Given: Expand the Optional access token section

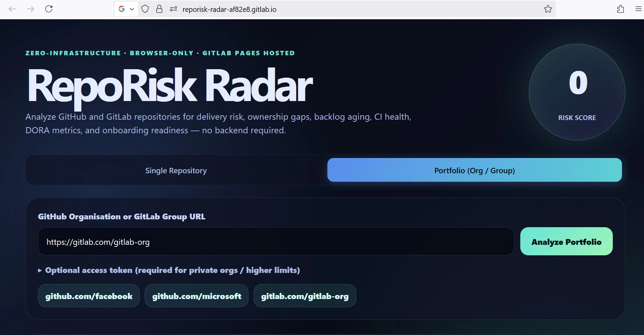Looking at the screenshot, I should (x=169, y=270).
